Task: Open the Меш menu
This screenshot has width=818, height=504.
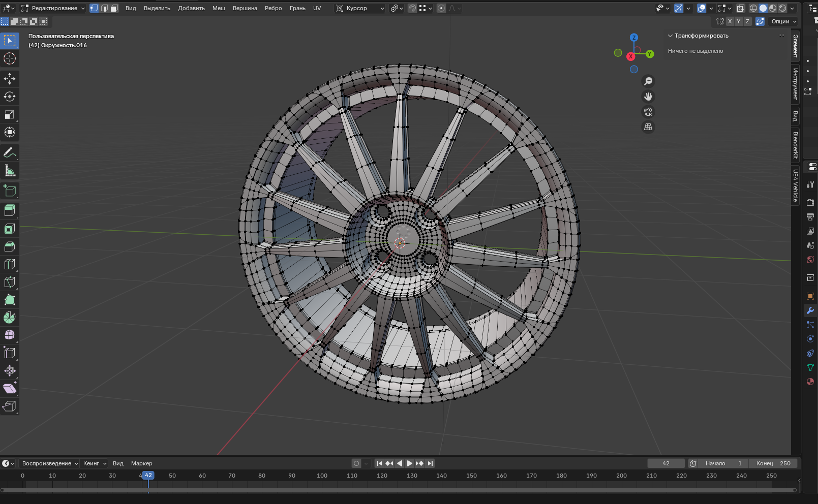Action: point(219,8)
